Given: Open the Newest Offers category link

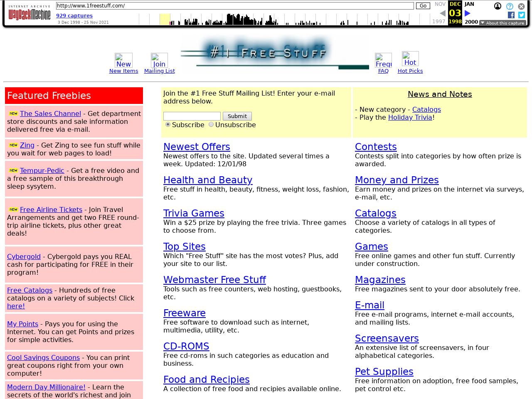Looking at the screenshot, I should [197, 147].
